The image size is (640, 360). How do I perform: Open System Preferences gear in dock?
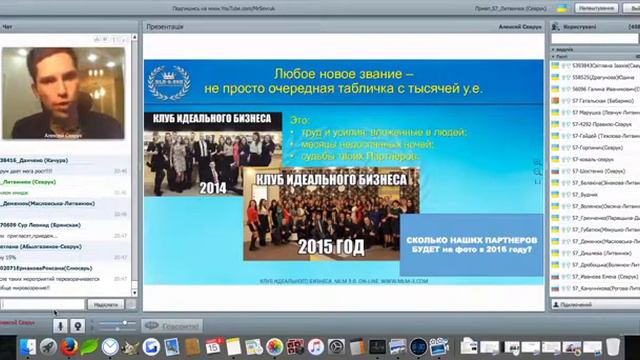point(336,347)
